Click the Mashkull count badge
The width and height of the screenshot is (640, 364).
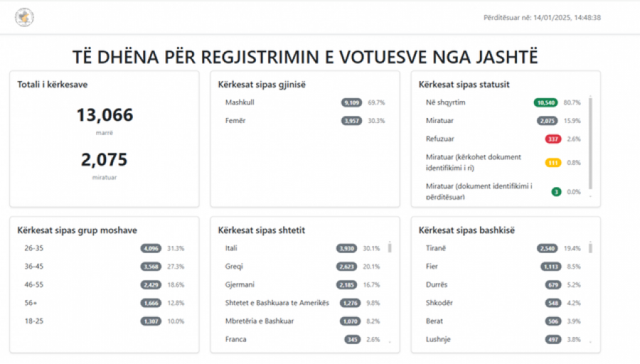[x=351, y=102]
